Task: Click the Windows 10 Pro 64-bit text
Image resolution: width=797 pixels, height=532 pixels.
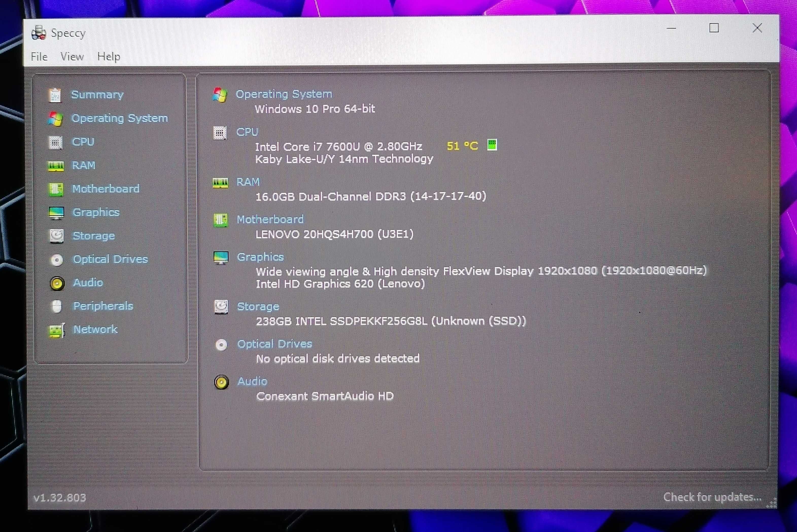Action: tap(315, 109)
